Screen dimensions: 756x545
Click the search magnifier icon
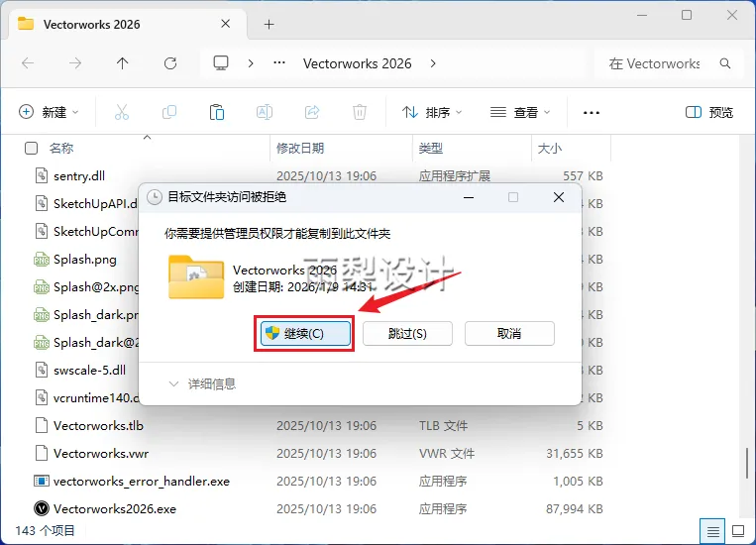pos(725,63)
